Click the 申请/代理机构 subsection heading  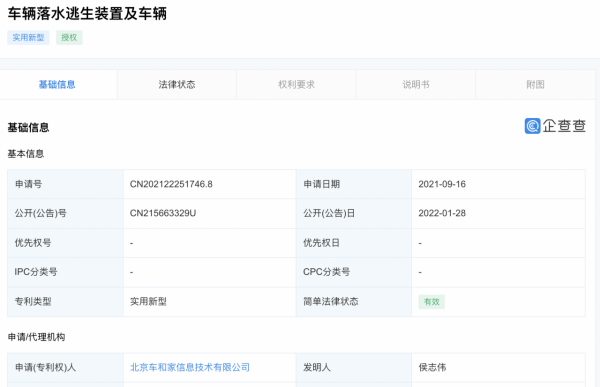(36, 337)
